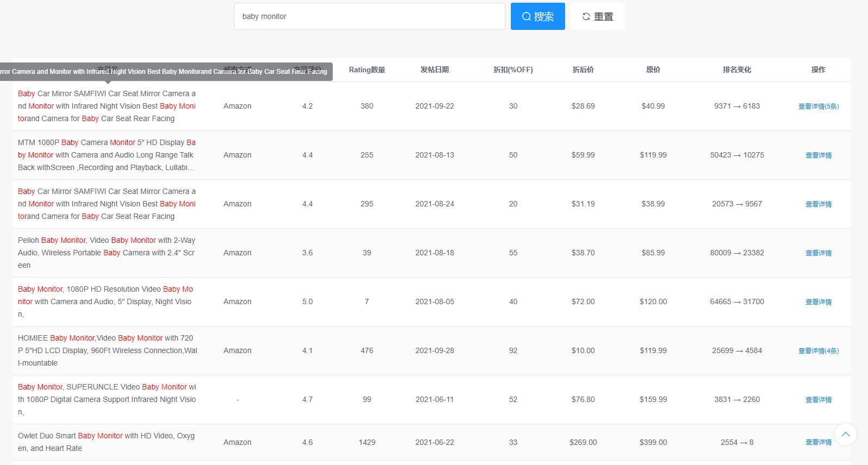This screenshot has width=868, height=465.
Task: Focus the search field containing 'baby monitor'
Action: point(369,16)
